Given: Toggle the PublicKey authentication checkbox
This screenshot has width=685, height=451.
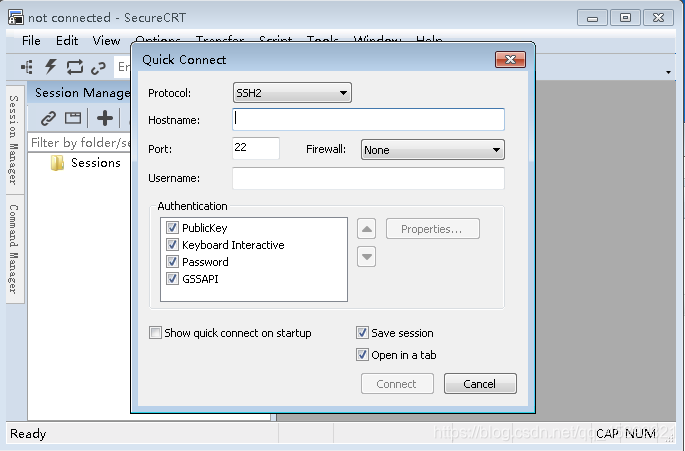Looking at the screenshot, I should (x=172, y=228).
